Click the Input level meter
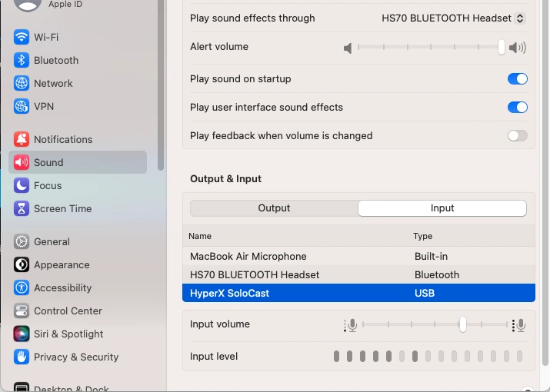550x392 pixels. tap(428, 356)
